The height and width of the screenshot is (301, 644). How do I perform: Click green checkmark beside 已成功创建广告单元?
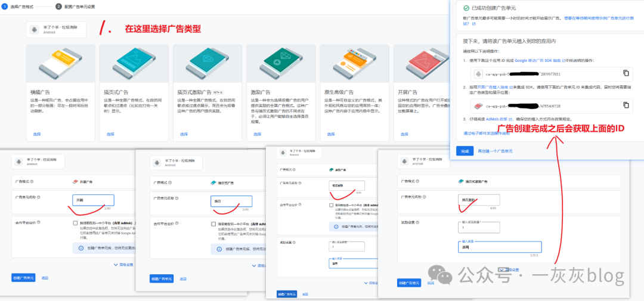pyautogui.click(x=466, y=8)
